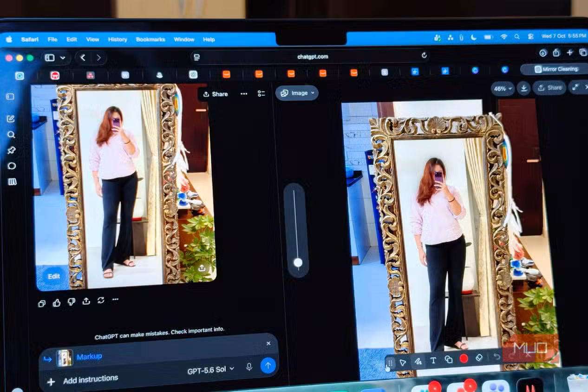Screen dimensions: 588x392
Task: Click the Spotlight search icon in menu bar
Action: click(x=517, y=36)
